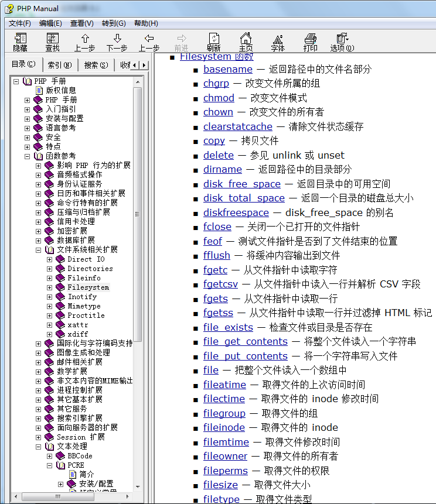Open the 转到(G) menu
The image size is (436, 504).
coord(114,23)
